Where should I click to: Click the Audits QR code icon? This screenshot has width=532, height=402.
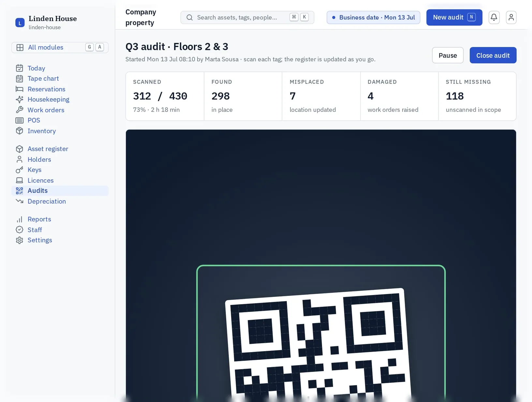click(20, 191)
